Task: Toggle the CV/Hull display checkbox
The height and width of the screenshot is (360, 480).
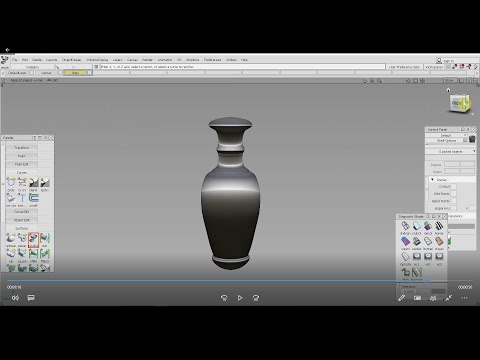Action: tap(454, 187)
